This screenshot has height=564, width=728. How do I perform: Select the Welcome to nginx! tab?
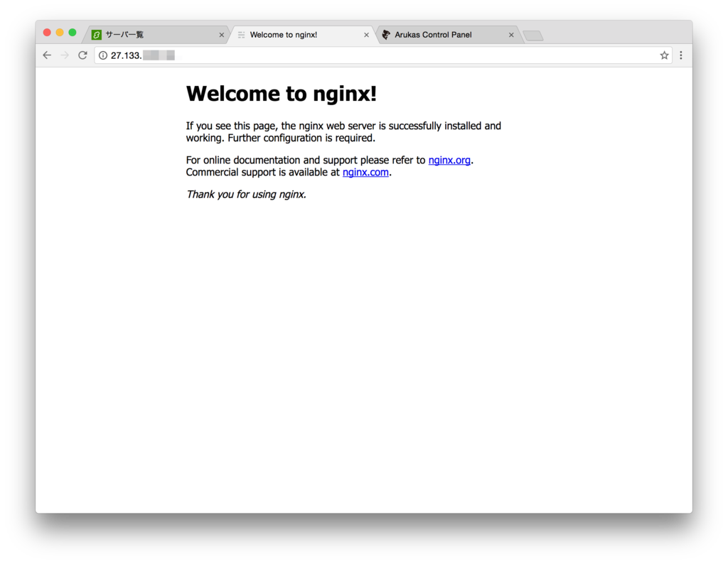point(303,35)
